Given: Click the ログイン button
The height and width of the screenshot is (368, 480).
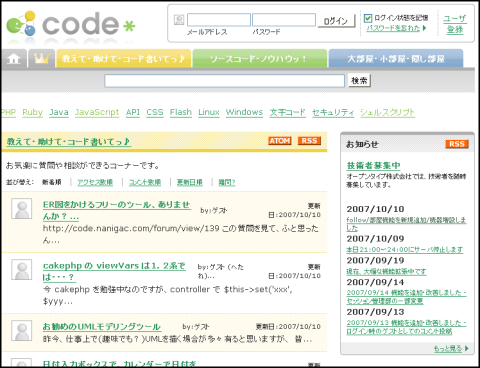Looking at the screenshot, I should pyautogui.click(x=336, y=21).
